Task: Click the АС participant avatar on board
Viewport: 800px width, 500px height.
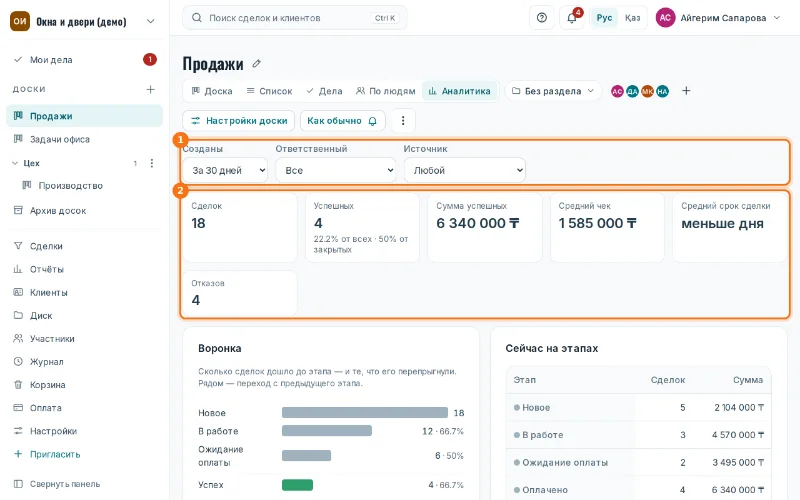Action: click(617, 91)
